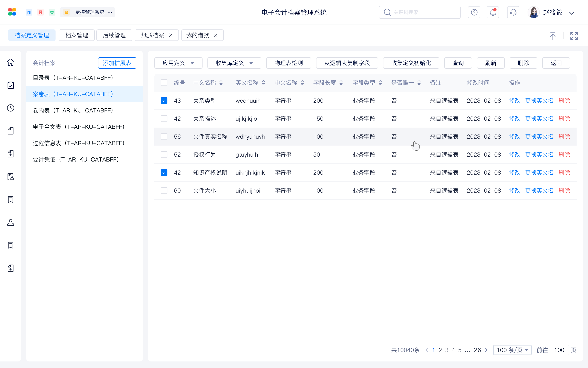Viewport: 588px width, 368px height.
Task: Open the green layers app icon
Action: [x=52, y=12]
